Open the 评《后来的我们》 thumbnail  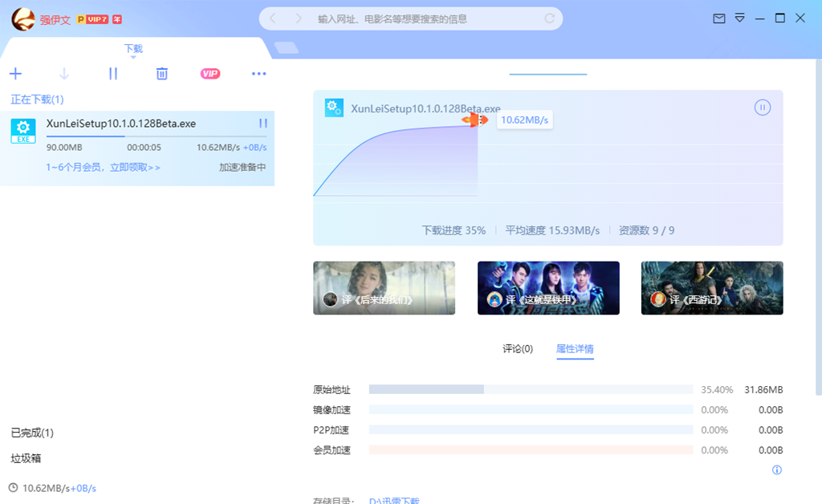[x=384, y=288]
